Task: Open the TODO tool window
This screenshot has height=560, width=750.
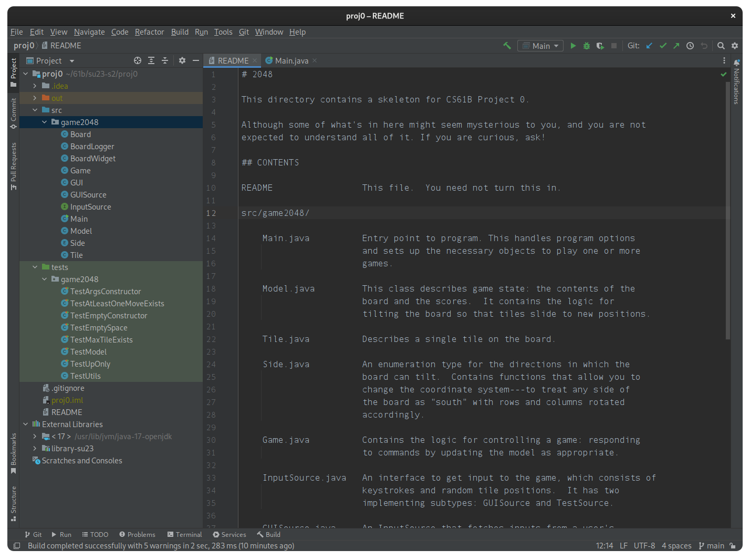Action: 95,534
